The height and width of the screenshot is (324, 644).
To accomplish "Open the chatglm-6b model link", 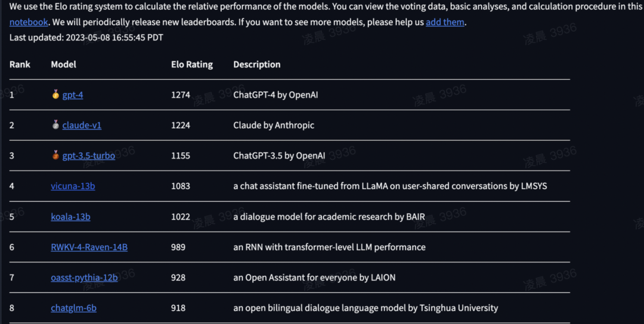I will click(x=73, y=308).
